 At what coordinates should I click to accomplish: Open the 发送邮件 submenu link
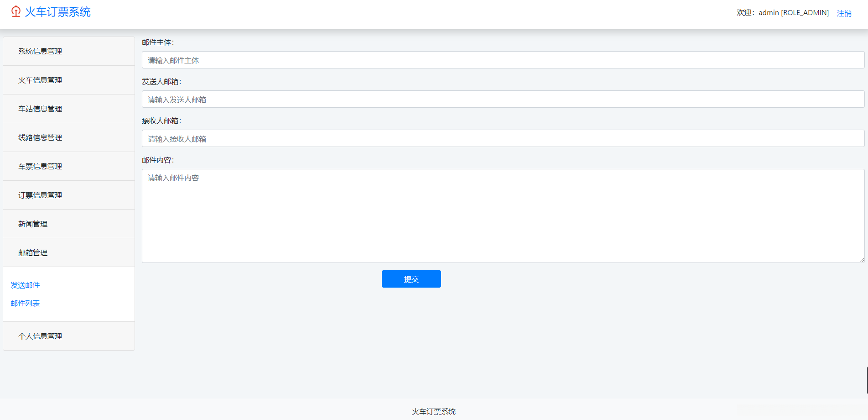click(25, 285)
